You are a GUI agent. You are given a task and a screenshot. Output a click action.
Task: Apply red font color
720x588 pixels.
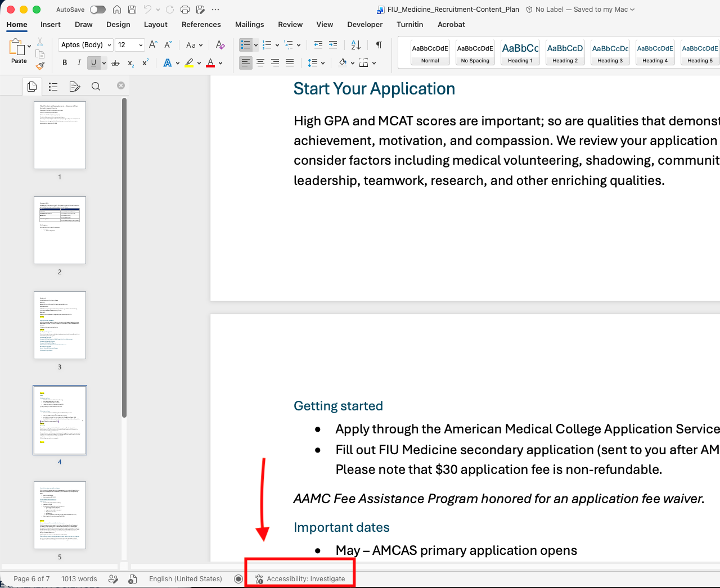tap(210, 63)
